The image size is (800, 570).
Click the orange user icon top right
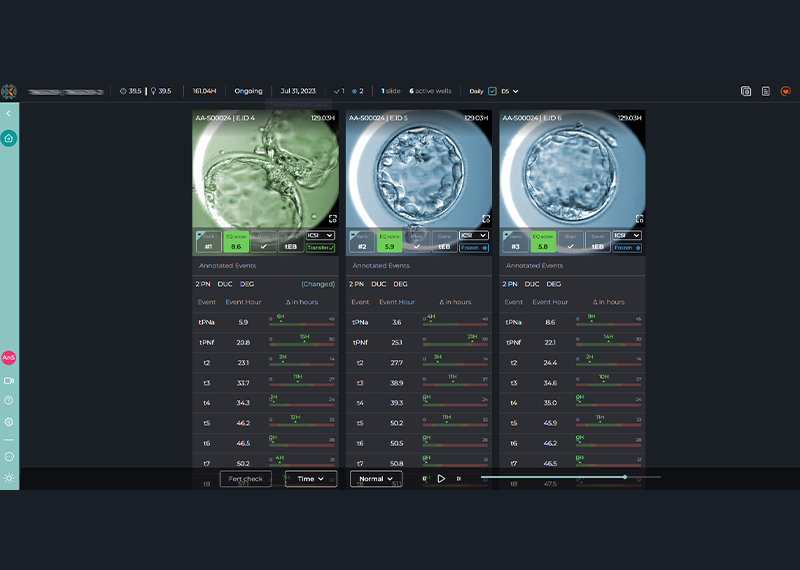point(785,91)
